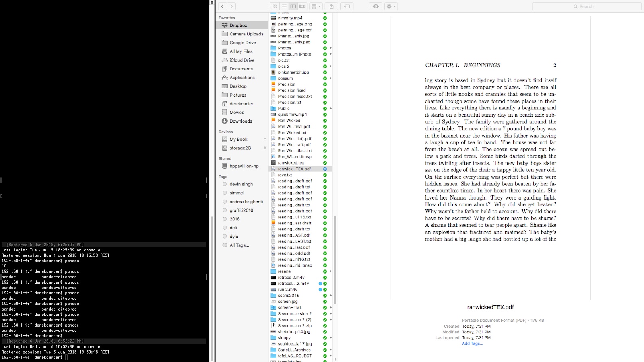Viewport: 644px width, 362px height.
Task: Expand the Photos folder arrow
Action: coord(330,48)
